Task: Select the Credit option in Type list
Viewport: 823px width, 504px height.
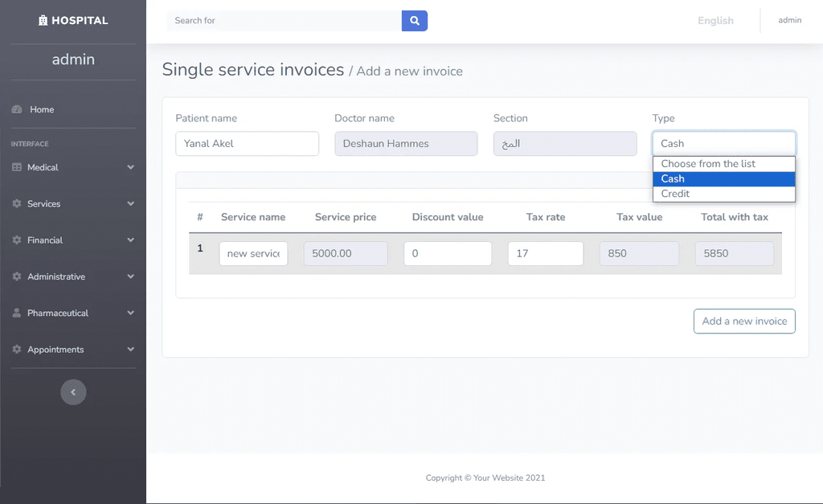Action: 724,194
